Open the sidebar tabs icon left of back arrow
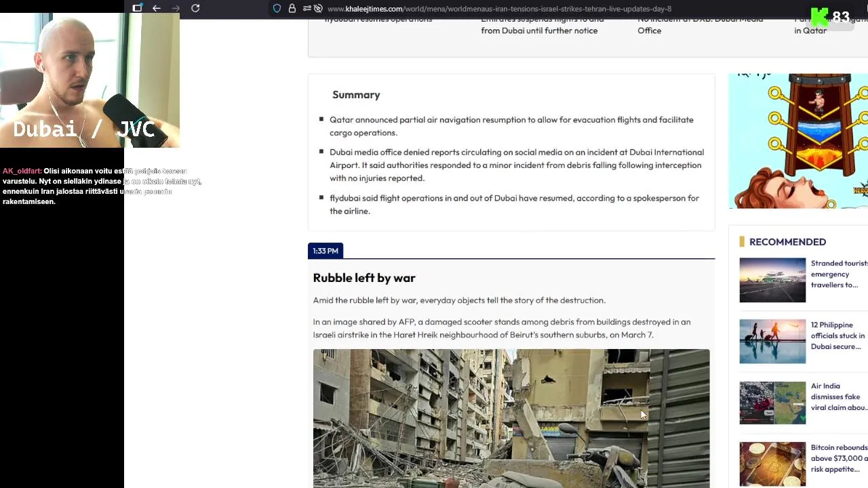Viewport: 868px width, 488px height. coord(137,8)
